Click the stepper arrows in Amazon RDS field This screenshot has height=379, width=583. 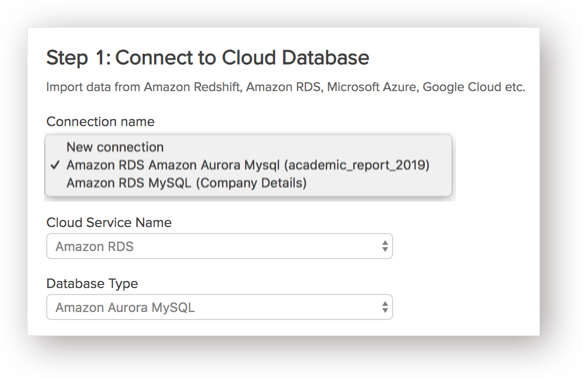tap(385, 246)
